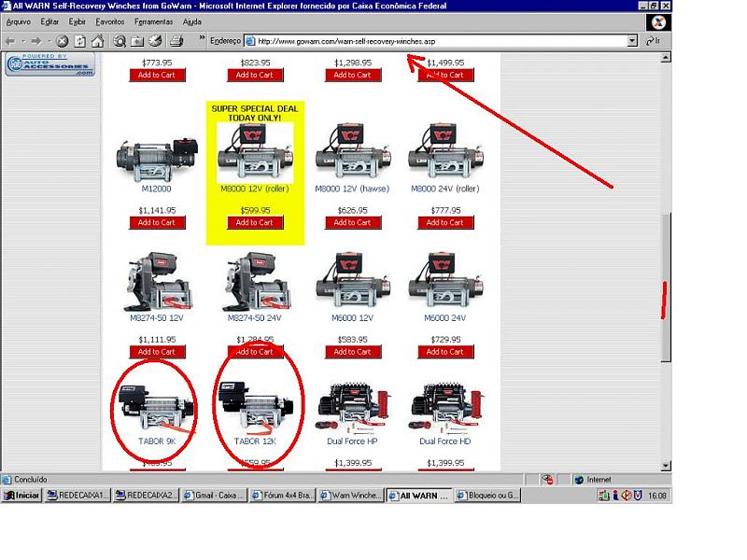The height and width of the screenshot is (560, 747).
Task: Open the M8000 12V (roller) link
Action: [x=255, y=189]
